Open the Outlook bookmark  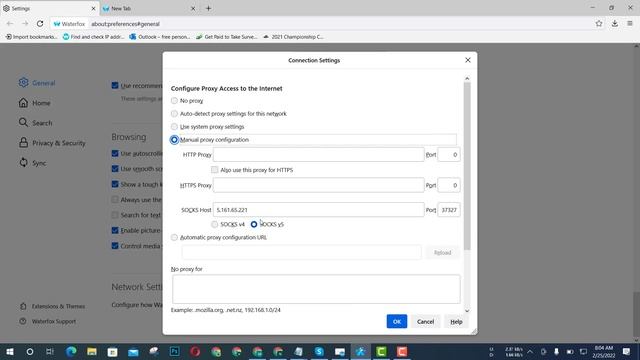click(160, 37)
